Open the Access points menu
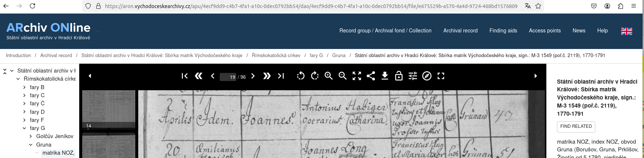Screen dimensions: 644x158 tap(545, 31)
